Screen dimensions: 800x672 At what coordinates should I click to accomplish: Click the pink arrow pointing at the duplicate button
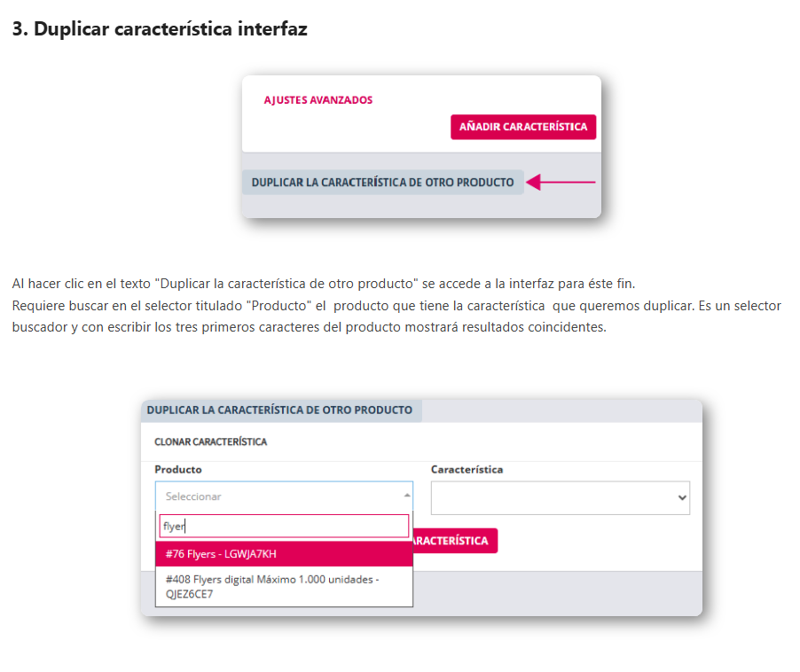(561, 183)
